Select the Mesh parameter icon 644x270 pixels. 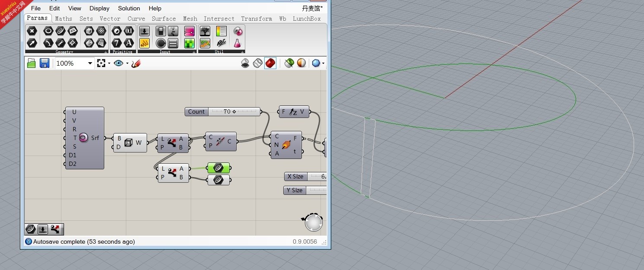(101, 31)
